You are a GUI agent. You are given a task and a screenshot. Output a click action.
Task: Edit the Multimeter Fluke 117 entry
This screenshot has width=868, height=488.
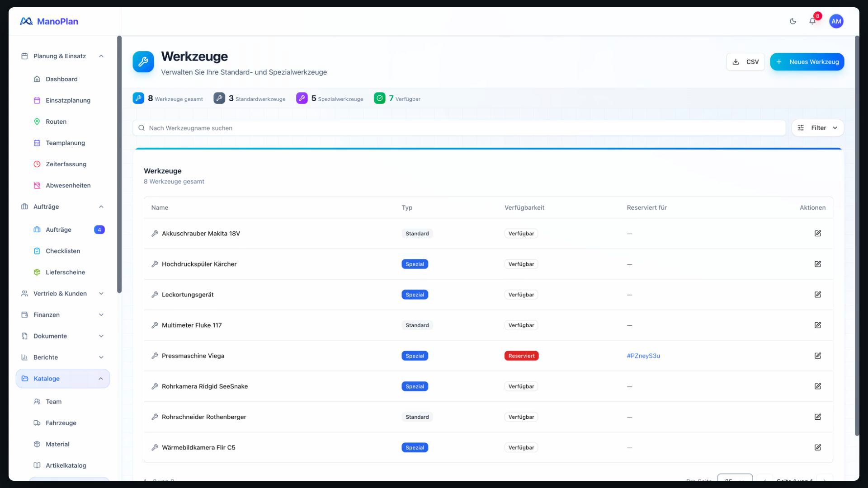click(817, 325)
